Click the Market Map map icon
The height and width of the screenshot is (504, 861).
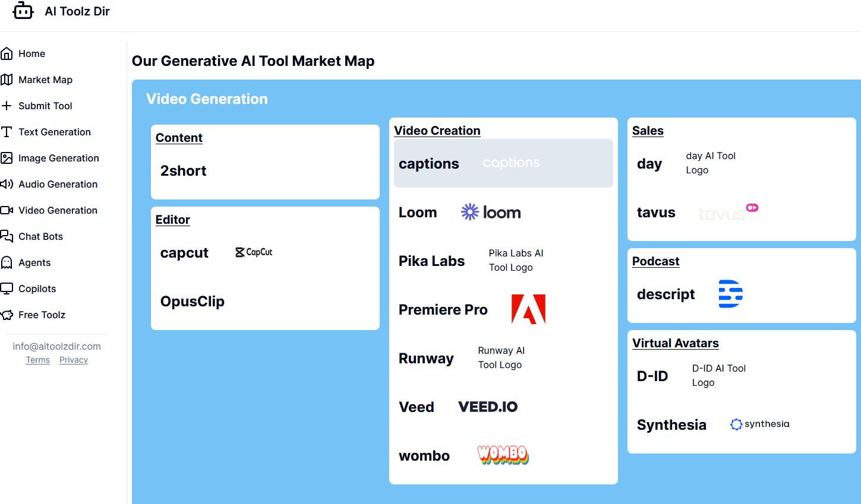[x=7, y=80]
